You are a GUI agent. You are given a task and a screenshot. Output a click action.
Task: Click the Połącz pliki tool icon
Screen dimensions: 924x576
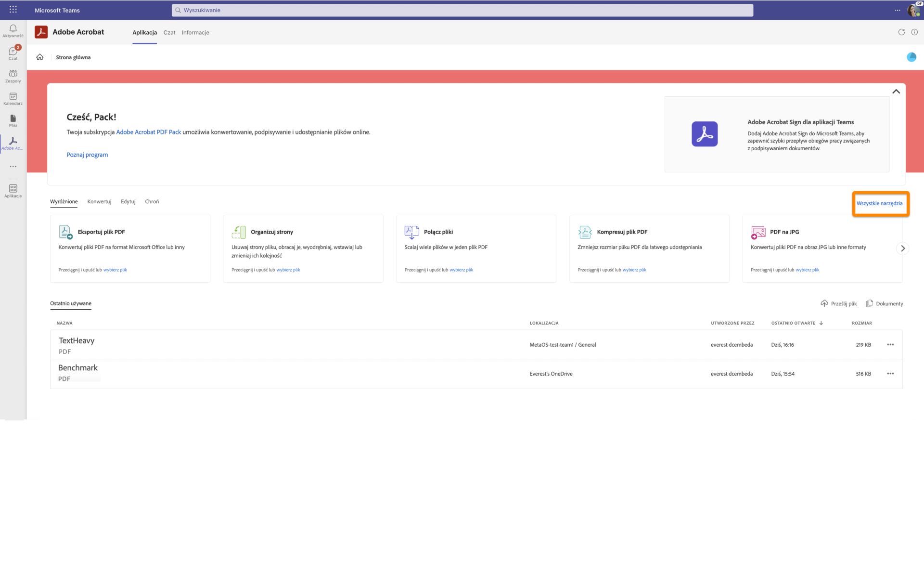(x=411, y=232)
